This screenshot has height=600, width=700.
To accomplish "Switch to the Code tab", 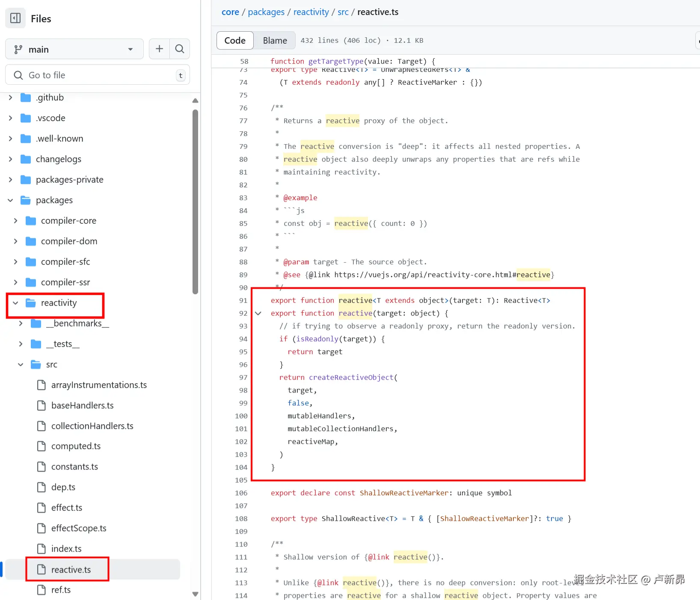I will [x=235, y=40].
